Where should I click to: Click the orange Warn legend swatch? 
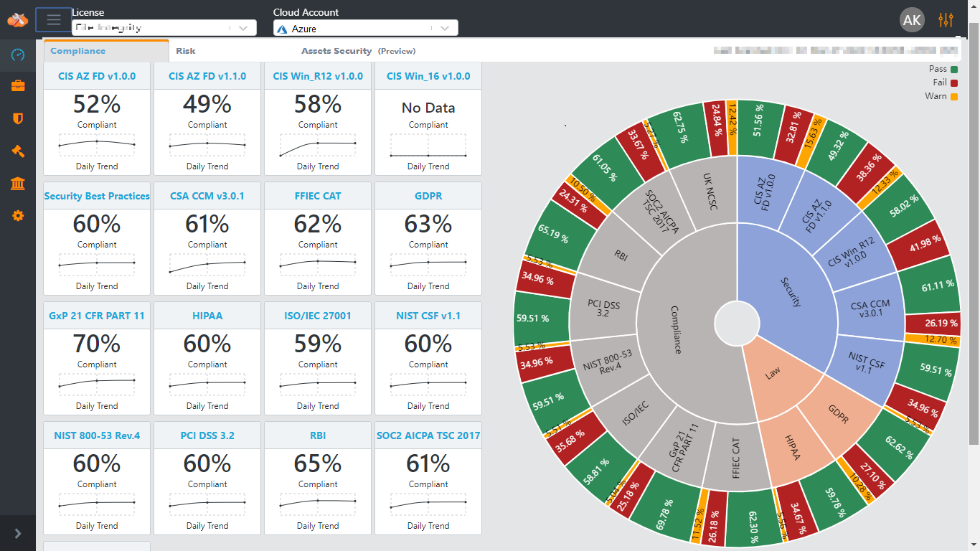click(954, 97)
